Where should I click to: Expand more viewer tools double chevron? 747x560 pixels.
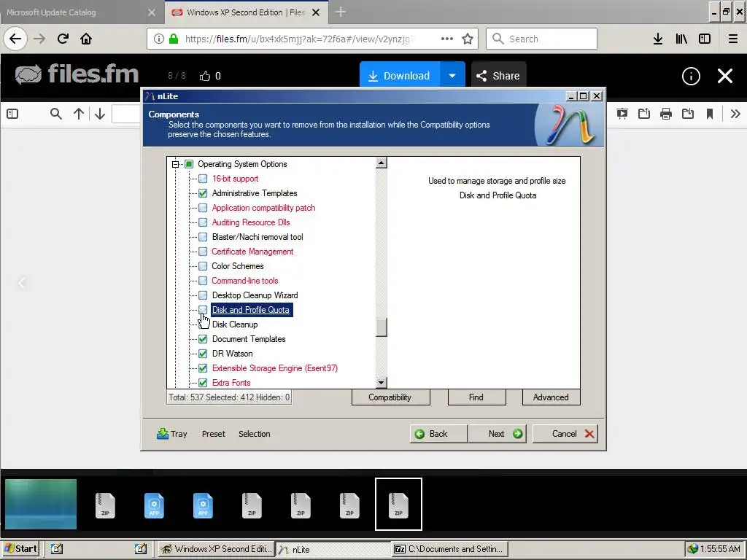pos(735,113)
